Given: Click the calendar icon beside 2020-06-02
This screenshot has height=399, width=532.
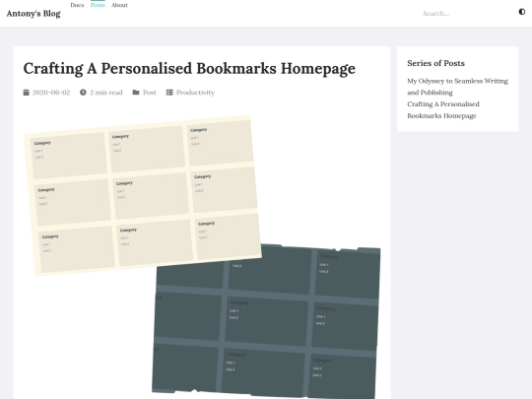Looking at the screenshot, I should tap(27, 93).
